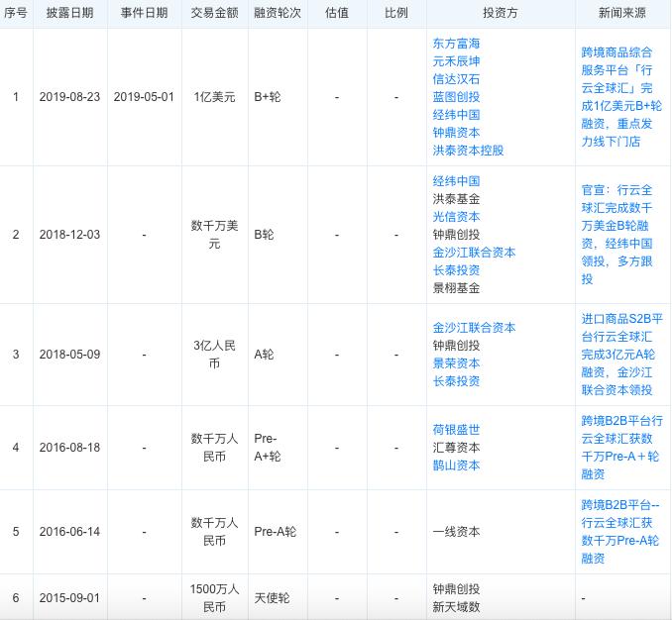This screenshot has height=620, width=672.
Task: Click the 序号 column header
Action: coord(16,13)
